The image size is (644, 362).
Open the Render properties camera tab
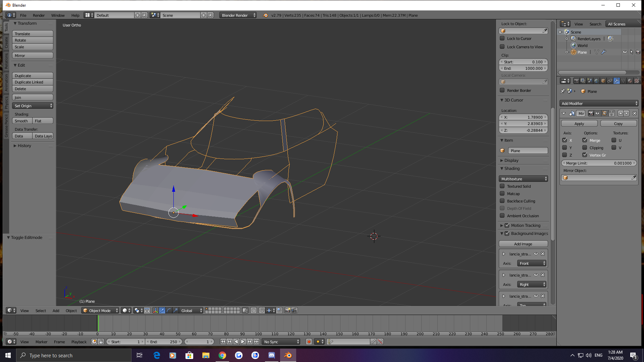pyautogui.click(x=576, y=81)
